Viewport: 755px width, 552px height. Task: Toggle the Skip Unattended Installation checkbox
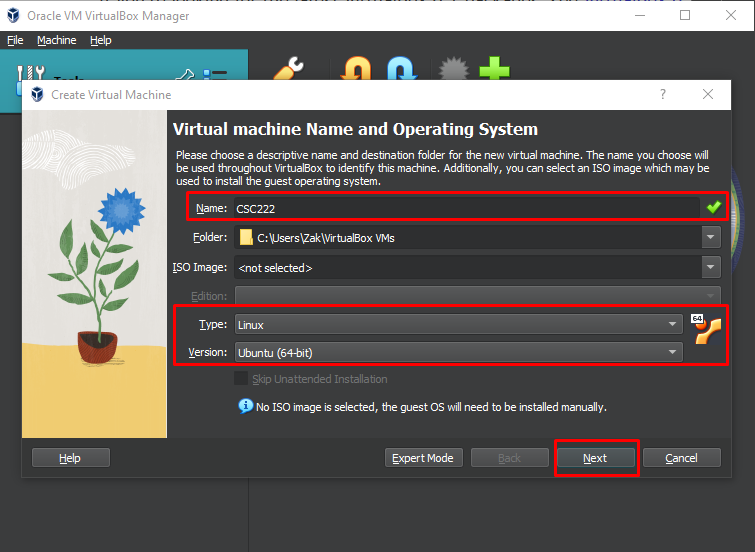pos(241,379)
